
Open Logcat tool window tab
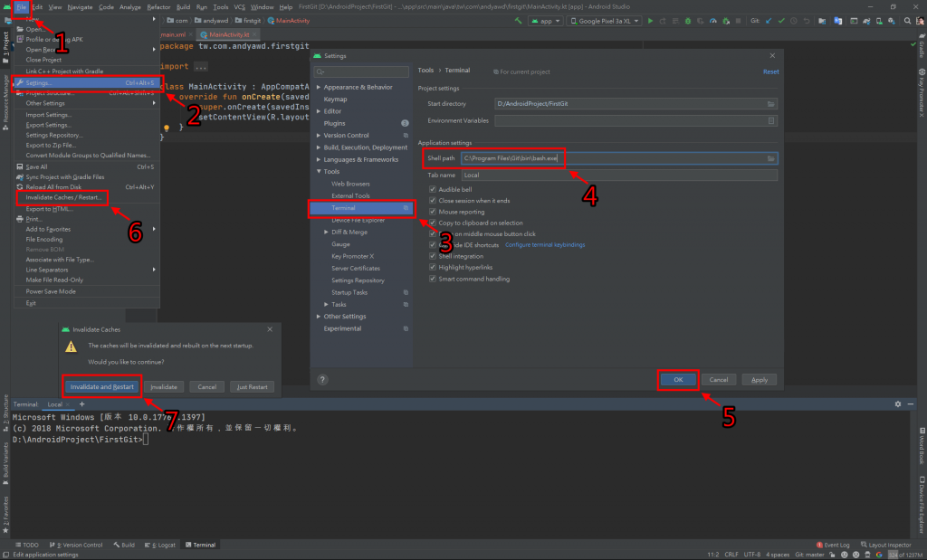click(160, 545)
